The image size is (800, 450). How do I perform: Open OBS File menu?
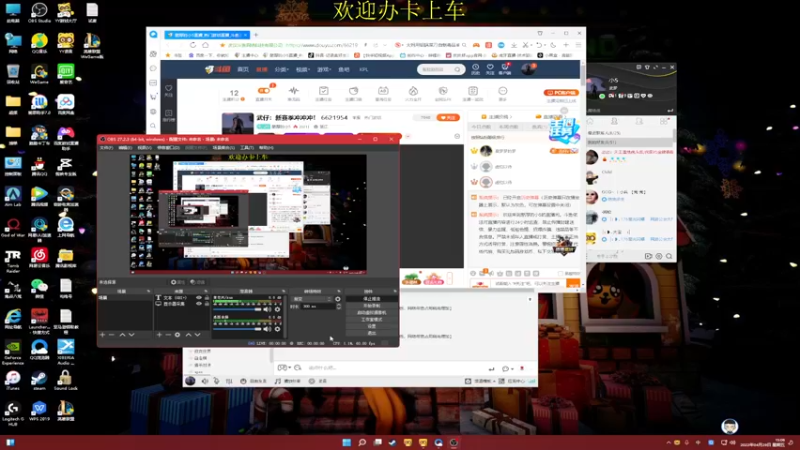[x=106, y=147]
